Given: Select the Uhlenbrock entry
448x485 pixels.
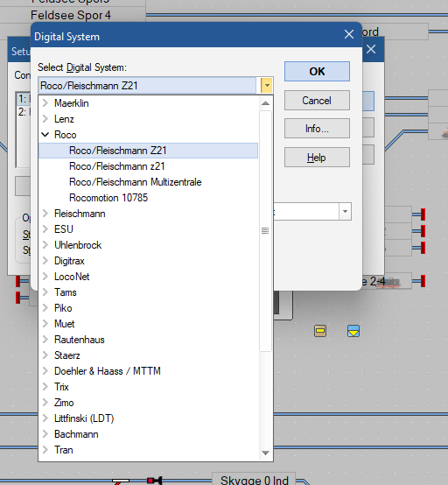Looking at the screenshot, I should [78, 245].
